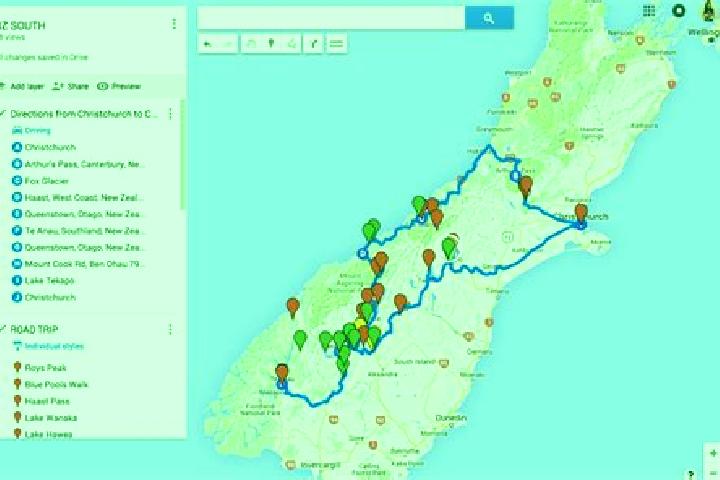The width and height of the screenshot is (720, 480).
Task: Open the map title options menu
Action: pos(174,24)
